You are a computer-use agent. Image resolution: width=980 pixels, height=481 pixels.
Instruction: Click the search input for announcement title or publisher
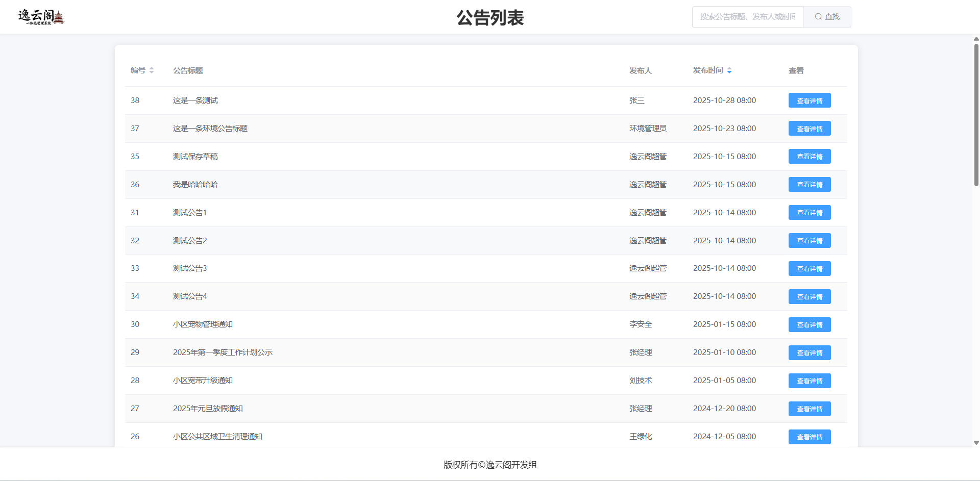coord(747,16)
